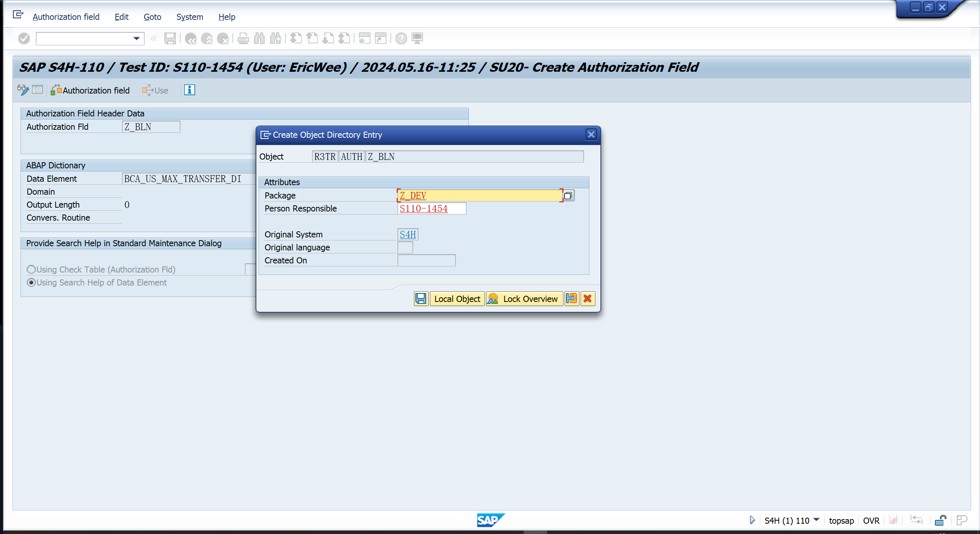Open the Goto menu
Screen dimensions: 980x534
(x=152, y=17)
